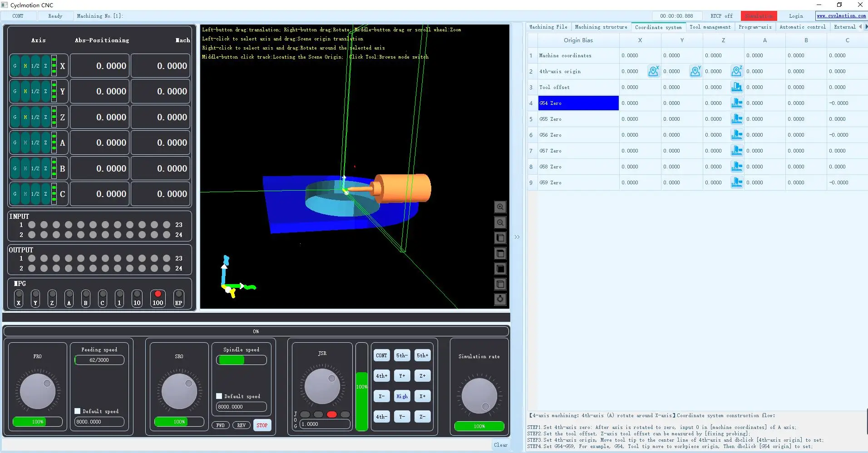The width and height of the screenshot is (868, 453).
Task: Collapse right panel with double-chevron arrow
Action: tap(517, 237)
